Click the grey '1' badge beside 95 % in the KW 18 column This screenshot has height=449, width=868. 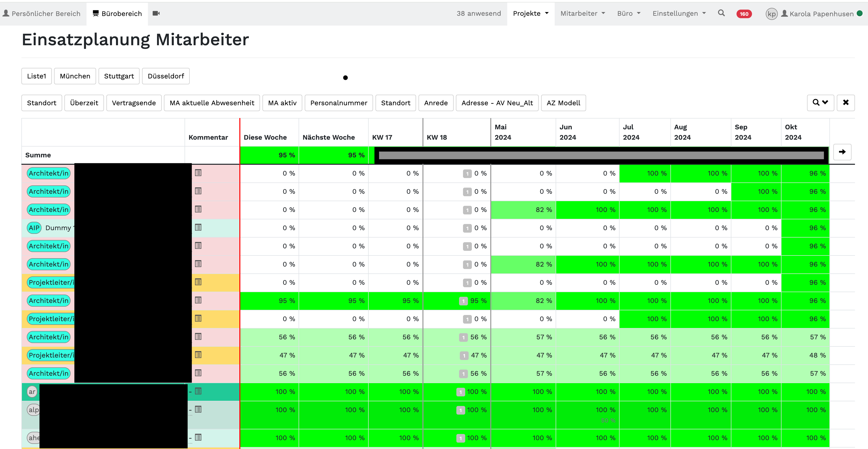[x=463, y=301]
